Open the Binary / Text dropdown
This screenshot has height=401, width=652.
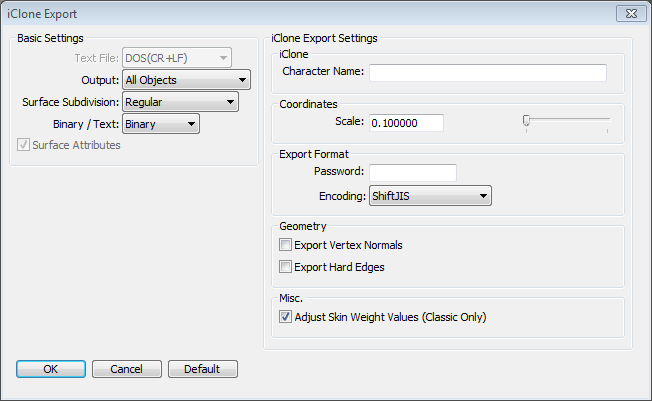[x=160, y=124]
